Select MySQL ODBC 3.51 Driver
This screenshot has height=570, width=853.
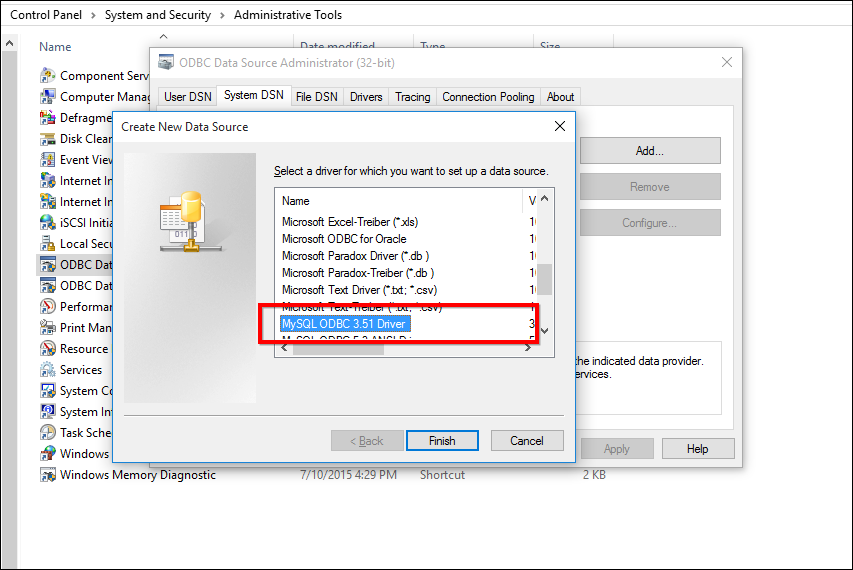[x=345, y=324]
